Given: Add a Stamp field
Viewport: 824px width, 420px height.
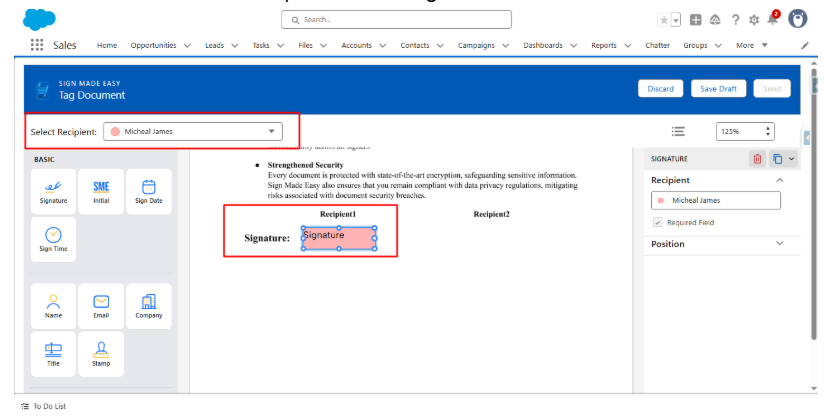Looking at the screenshot, I should coord(101,354).
